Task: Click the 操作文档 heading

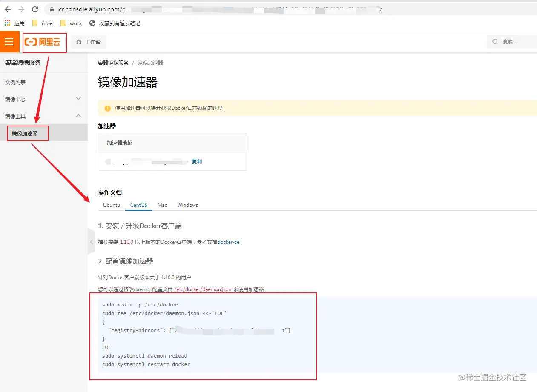Action: tap(110, 192)
